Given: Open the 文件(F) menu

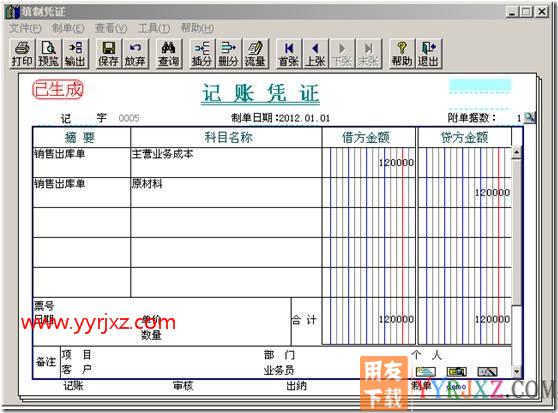Looking at the screenshot, I should (x=25, y=28).
